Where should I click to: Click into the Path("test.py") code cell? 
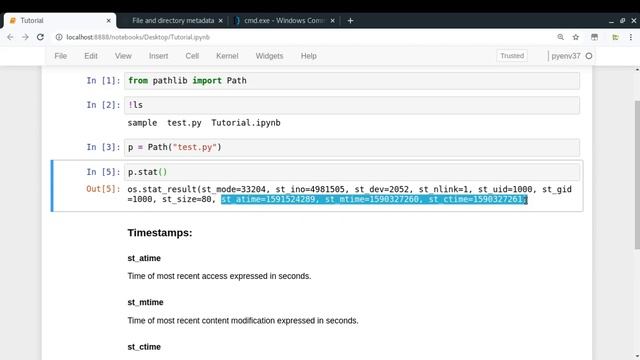[352, 147]
